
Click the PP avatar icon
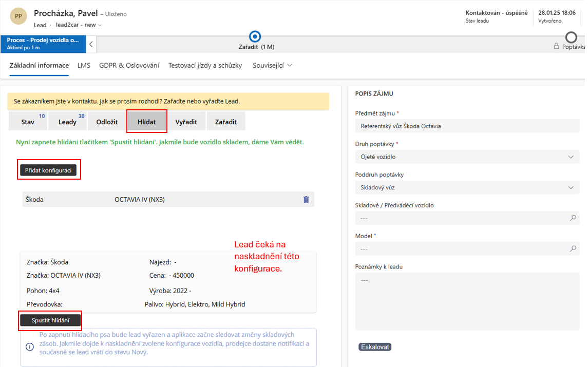[x=18, y=16]
